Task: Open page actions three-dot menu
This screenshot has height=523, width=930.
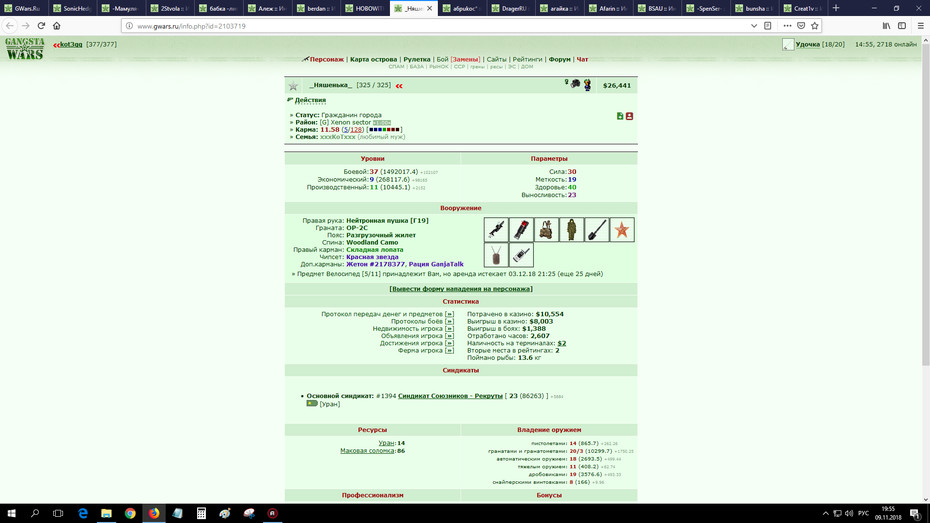Action: [787, 25]
